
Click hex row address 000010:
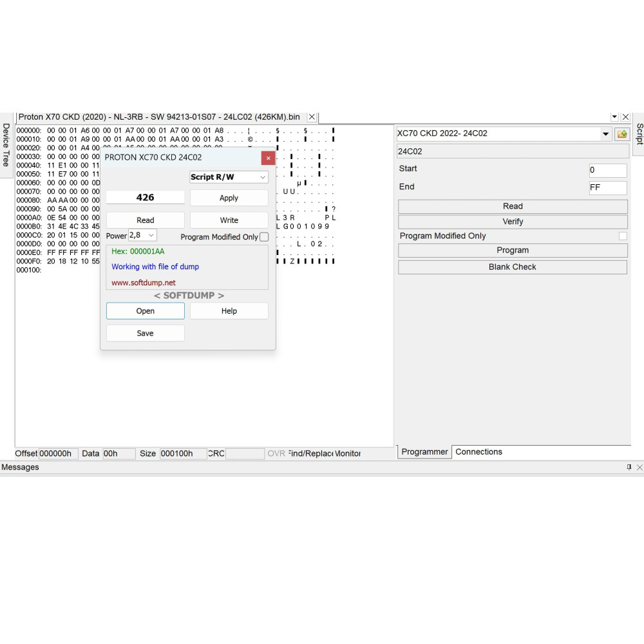pyautogui.click(x=29, y=139)
